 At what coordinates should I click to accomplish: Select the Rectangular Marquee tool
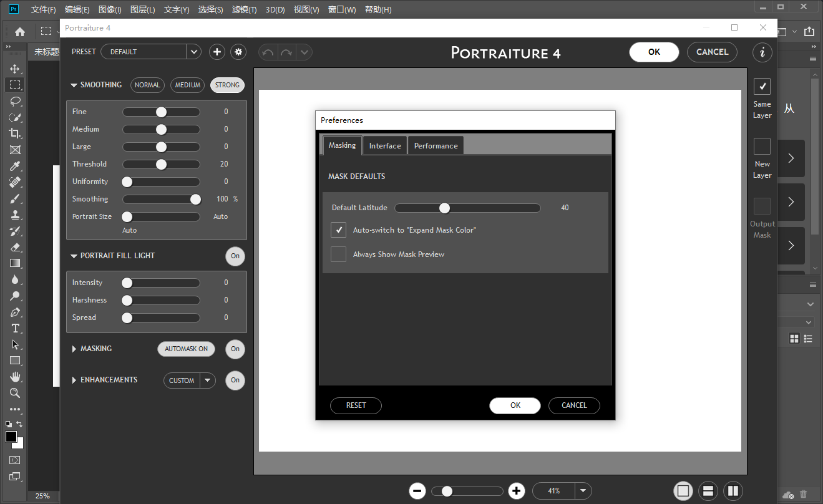(x=15, y=84)
